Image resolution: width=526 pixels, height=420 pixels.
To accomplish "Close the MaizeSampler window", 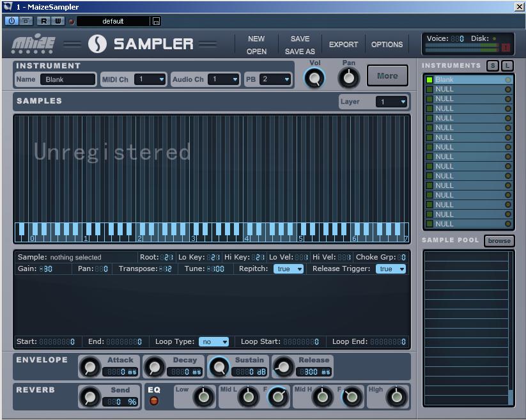I will (519, 6).
